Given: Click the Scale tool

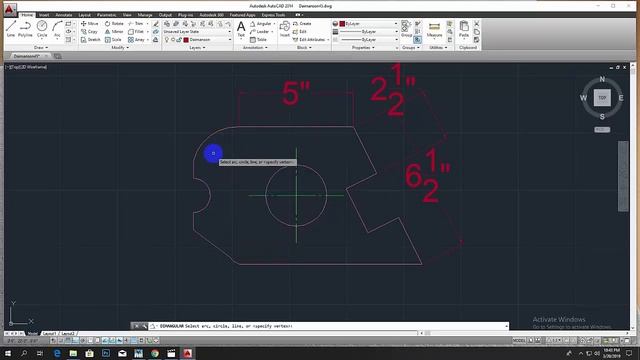Looking at the screenshot, I should [x=113, y=40].
